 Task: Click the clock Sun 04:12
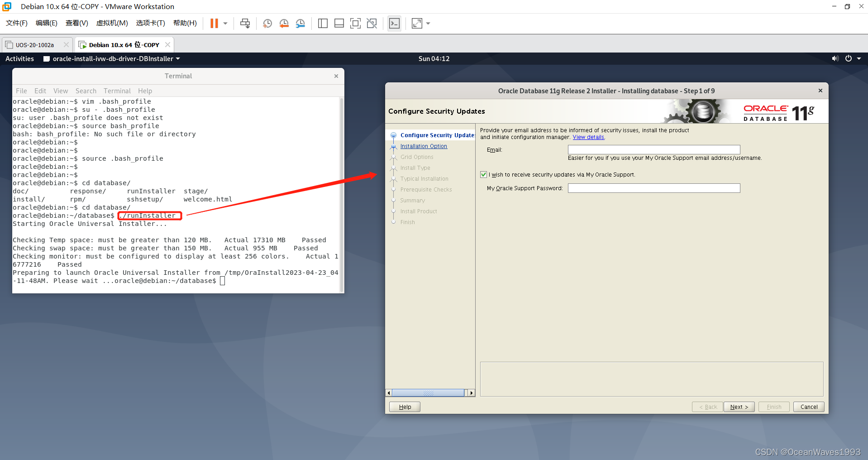[x=434, y=59]
